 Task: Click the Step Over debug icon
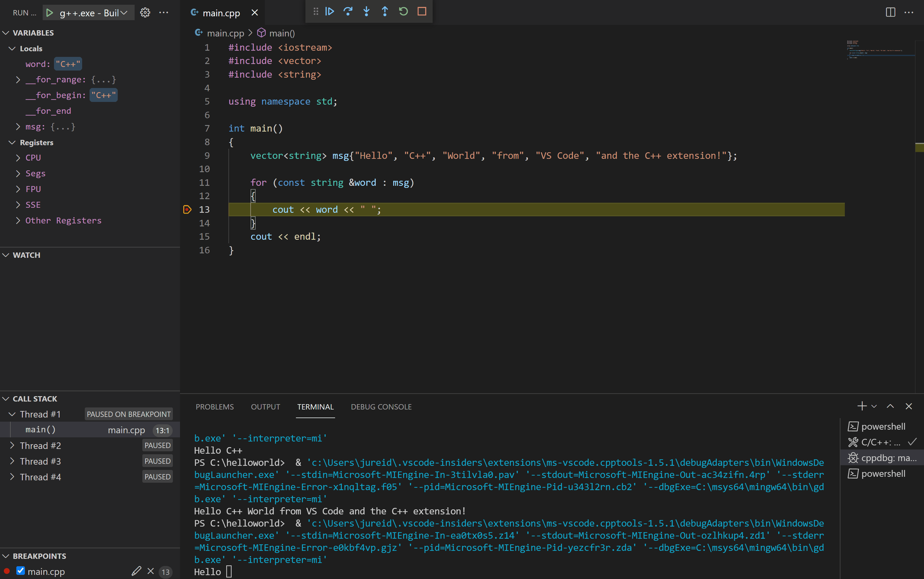348,12
